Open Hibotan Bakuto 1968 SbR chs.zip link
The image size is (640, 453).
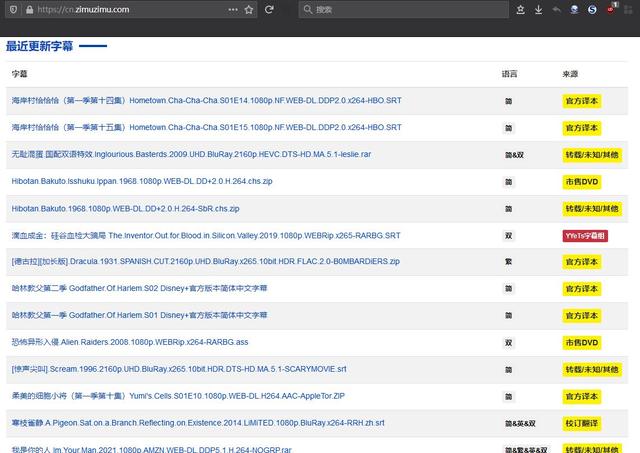[x=125, y=209]
